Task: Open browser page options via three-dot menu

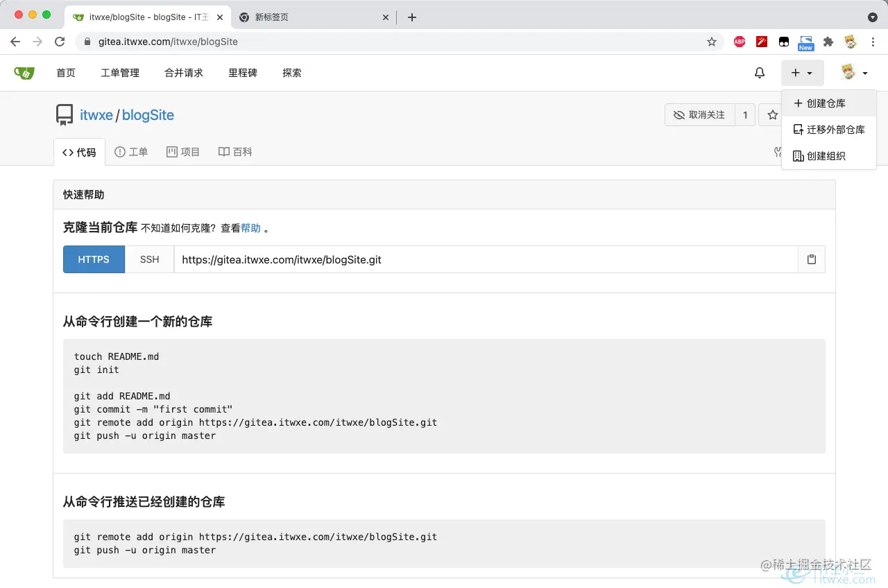Action: (873, 42)
